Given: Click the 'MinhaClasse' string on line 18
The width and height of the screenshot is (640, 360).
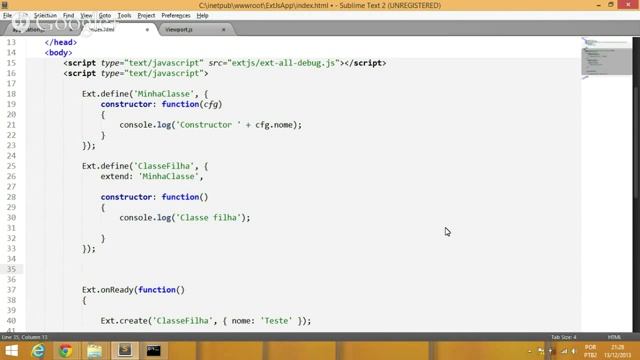Looking at the screenshot, I should tap(164, 94).
